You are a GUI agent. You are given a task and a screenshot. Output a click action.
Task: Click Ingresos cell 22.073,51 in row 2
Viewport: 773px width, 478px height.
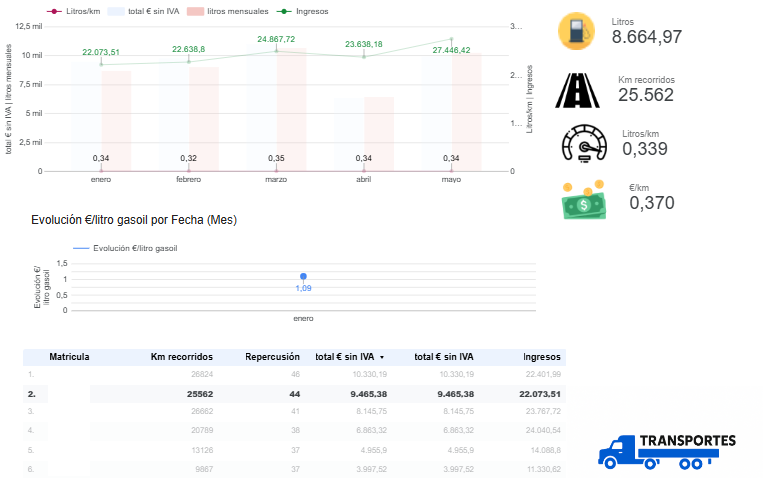click(x=540, y=394)
